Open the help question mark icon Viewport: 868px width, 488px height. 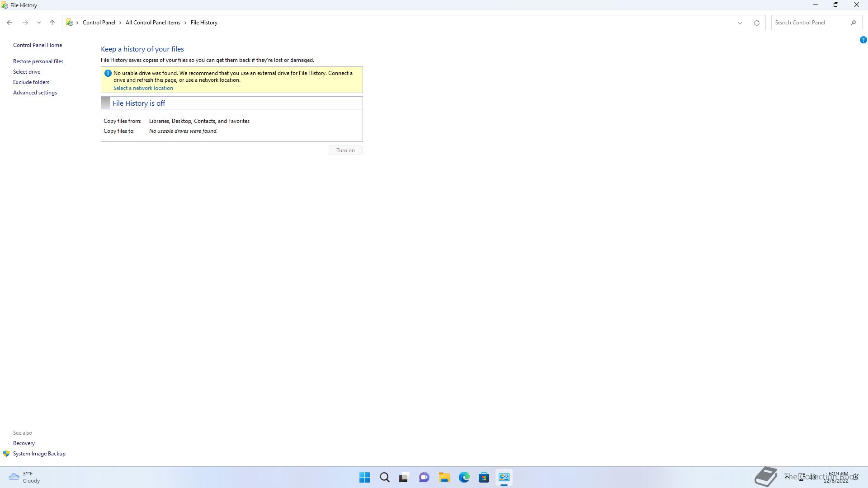coord(863,40)
